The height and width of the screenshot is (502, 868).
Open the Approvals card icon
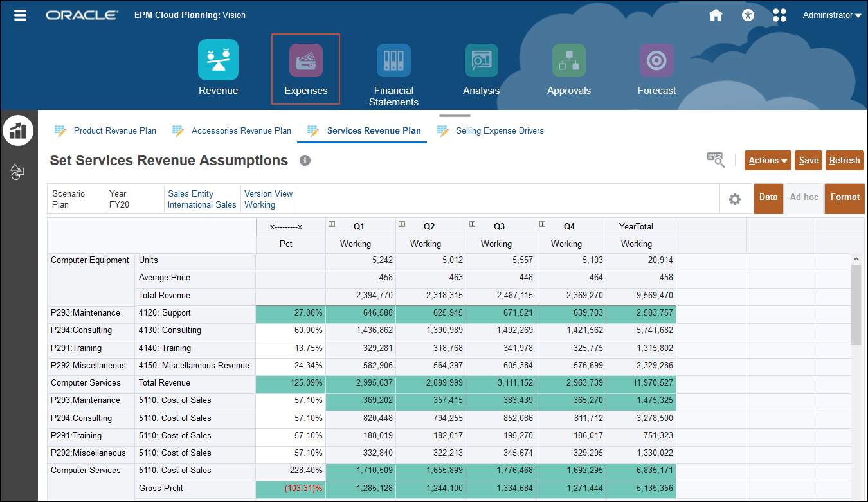[x=568, y=60]
